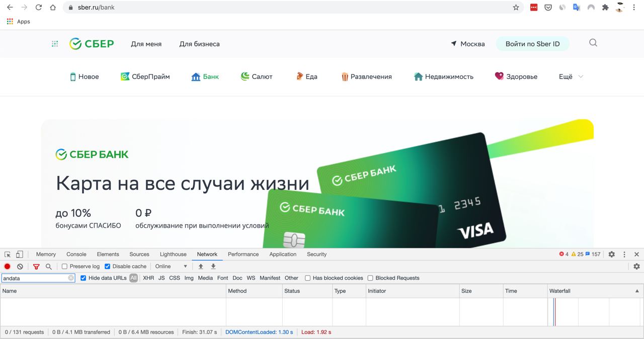
Task: Open the Lighthouse tab
Action: pos(173,254)
